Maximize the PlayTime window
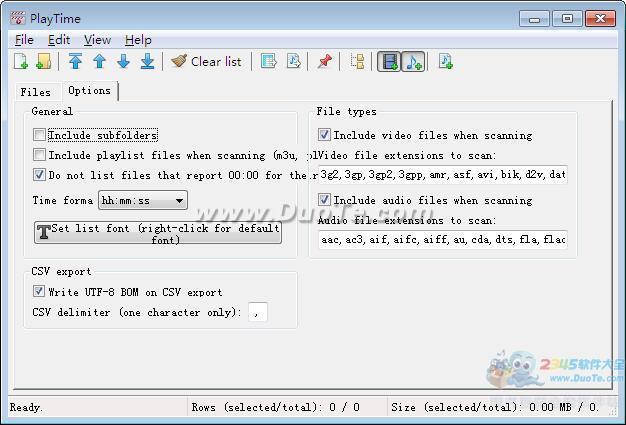Viewport: 626px width, 425px height. 567,19
